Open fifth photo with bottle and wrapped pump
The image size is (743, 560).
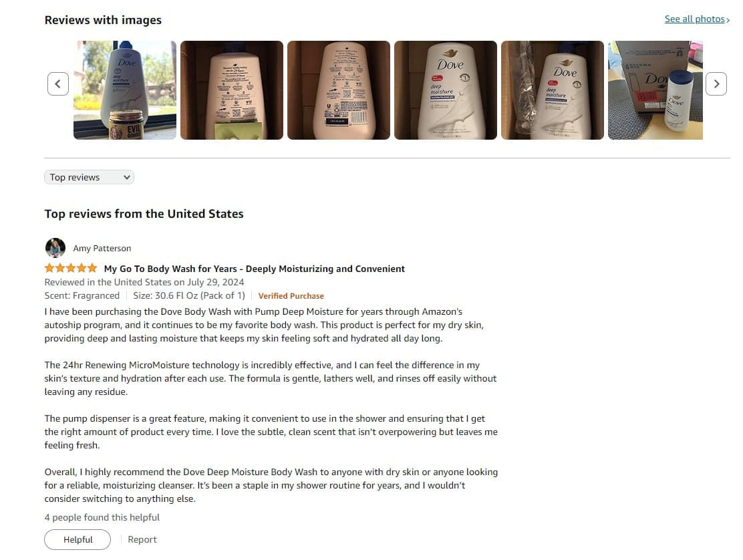click(553, 90)
